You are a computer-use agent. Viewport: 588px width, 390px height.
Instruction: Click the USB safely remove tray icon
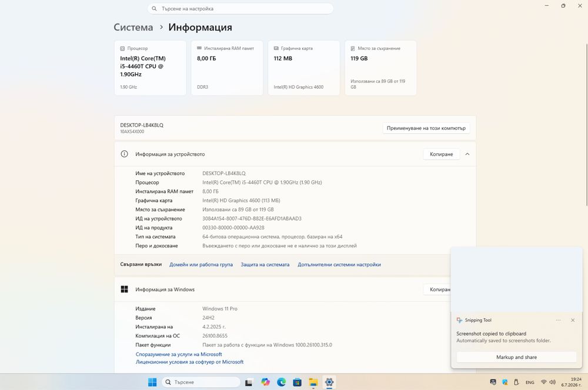click(x=516, y=382)
